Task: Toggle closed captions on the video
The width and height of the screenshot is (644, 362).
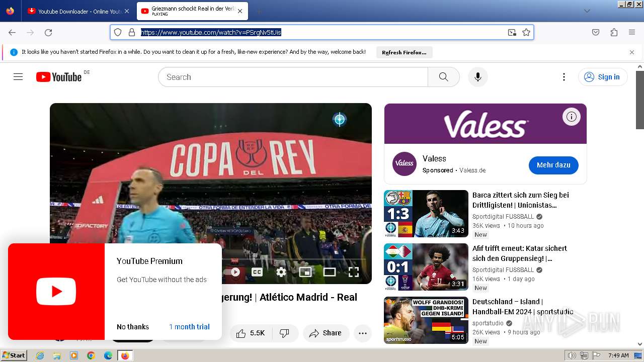Action: pyautogui.click(x=257, y=272)
